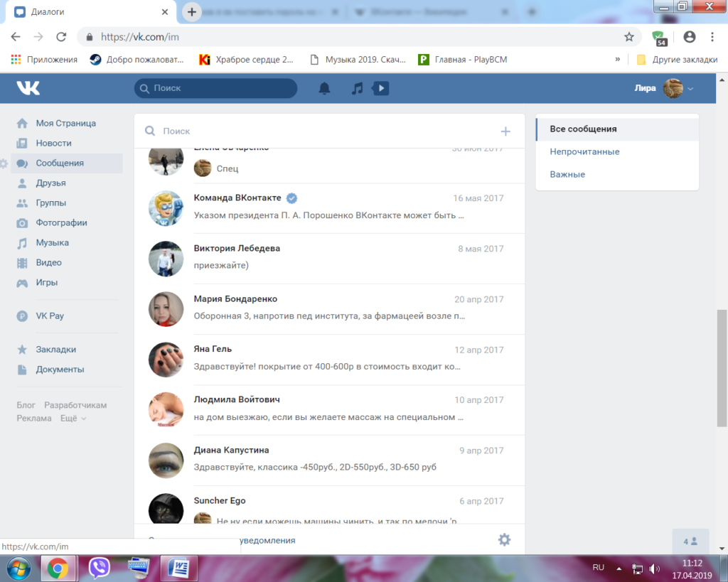Viewport: 728px width, 582px height.
Task: Show hidden system tray icons
Action: 619,568
